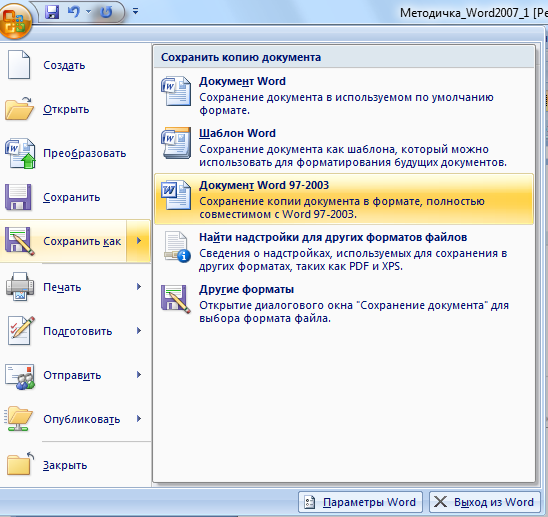548x517 pixels.
Task: Click the open folder icon for Открыть
Action: tap(19, 108)
